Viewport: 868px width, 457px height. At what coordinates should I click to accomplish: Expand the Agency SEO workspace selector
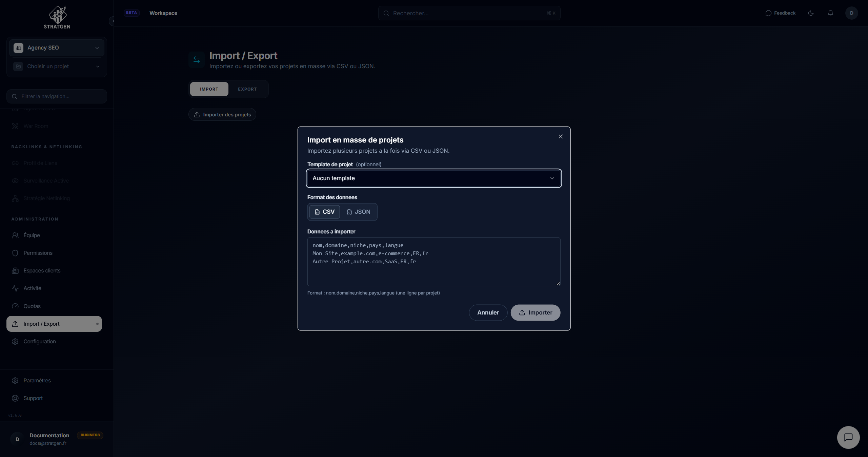tap(56, 47)
